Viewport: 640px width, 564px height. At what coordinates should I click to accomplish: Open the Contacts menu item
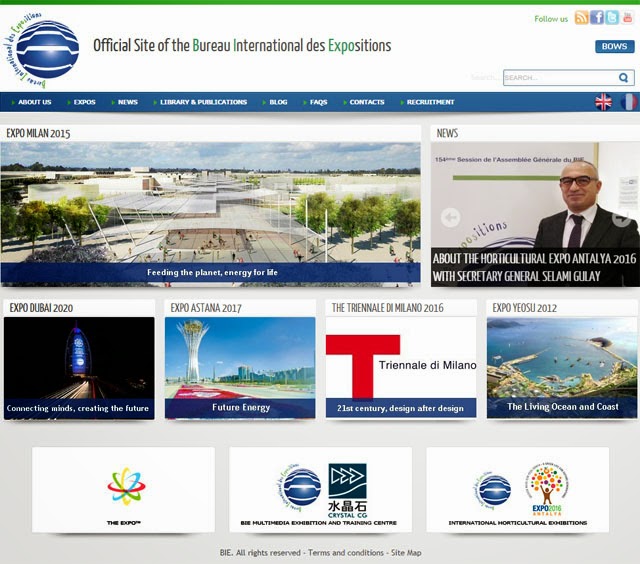pos(367,102)
